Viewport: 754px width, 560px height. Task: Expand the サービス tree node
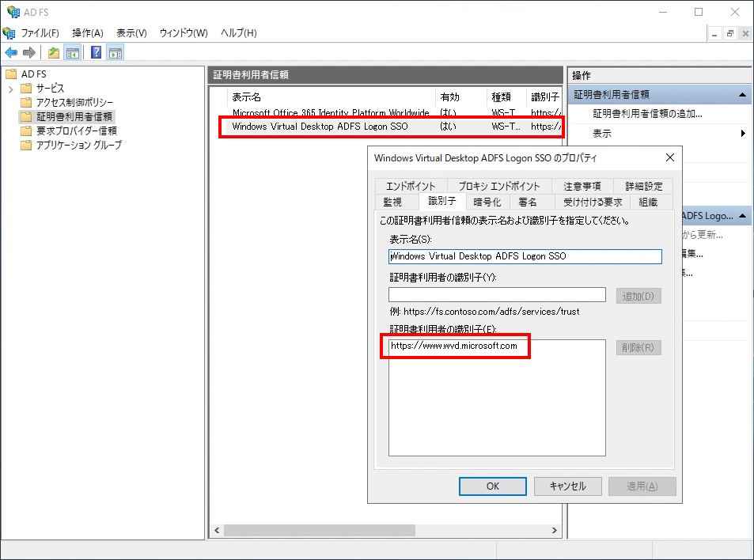click(x=10, y=89)
